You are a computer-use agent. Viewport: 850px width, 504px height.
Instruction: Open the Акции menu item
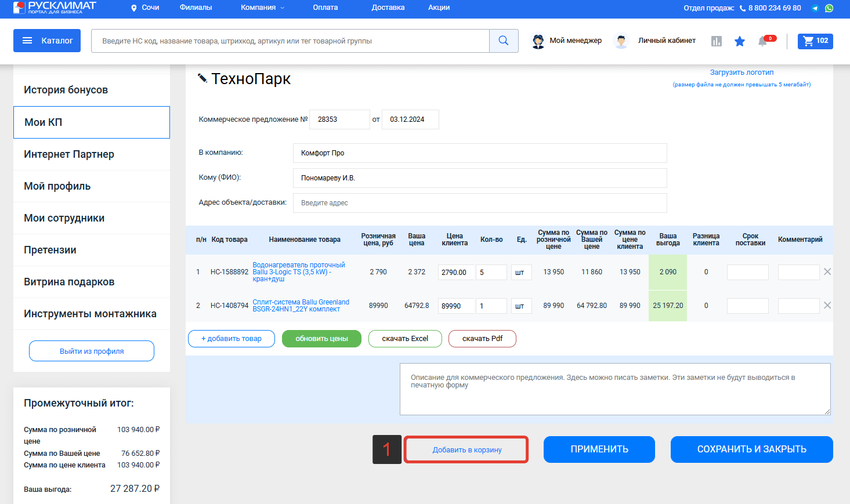[439, 8]
